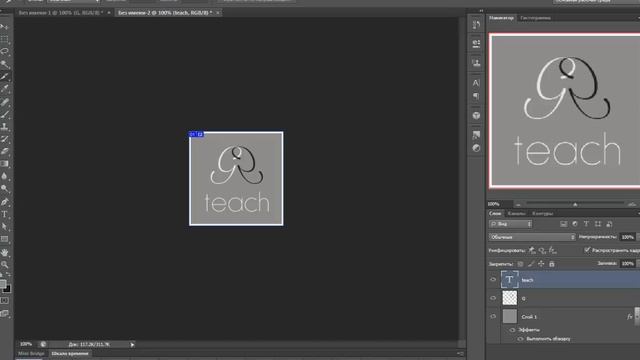Open timeline panel menu at bottom right
This screenshot has width=640, height=360.
coord(460,353)
